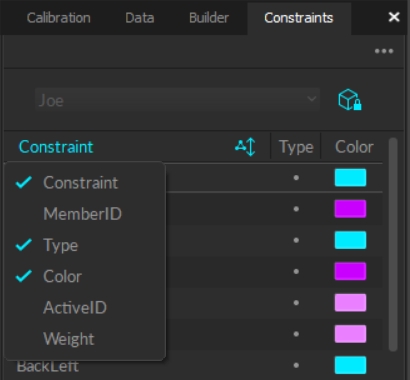This screenshot has height=380, width=410.
Task: Open the Data tab
Action: coord(140,18)
